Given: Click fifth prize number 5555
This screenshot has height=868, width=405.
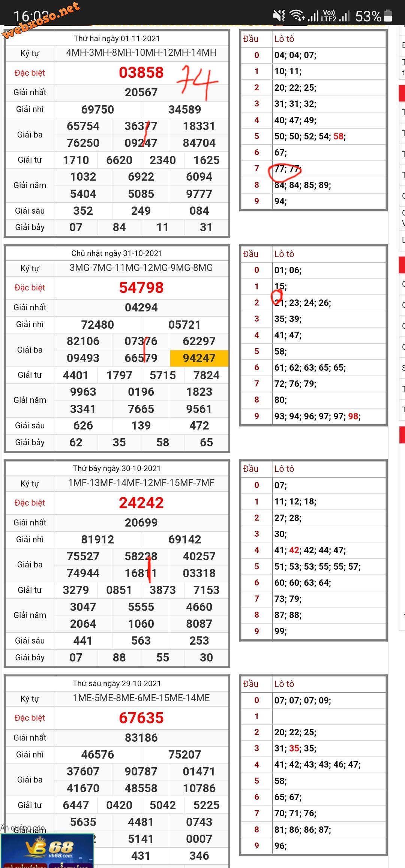Looking at the screenshot, I should click(141, 607).
